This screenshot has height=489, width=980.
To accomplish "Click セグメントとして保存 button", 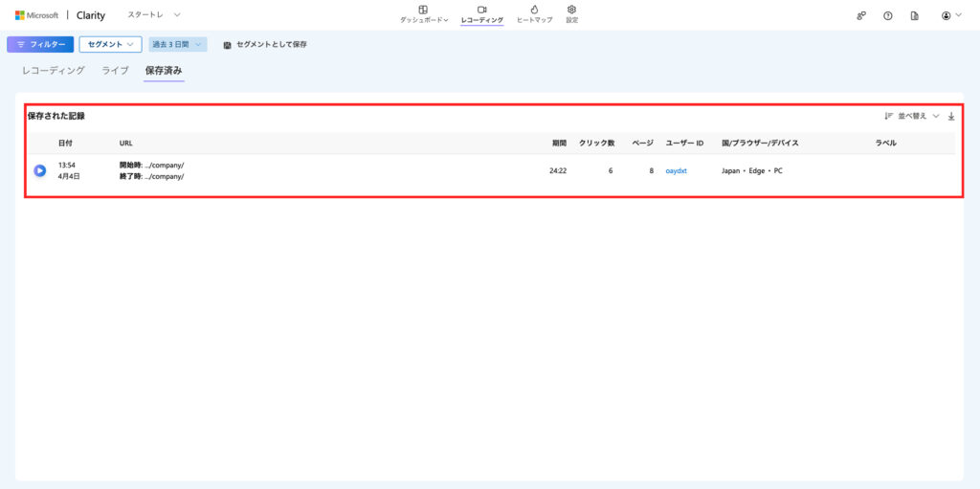I will tap(265, 45).
